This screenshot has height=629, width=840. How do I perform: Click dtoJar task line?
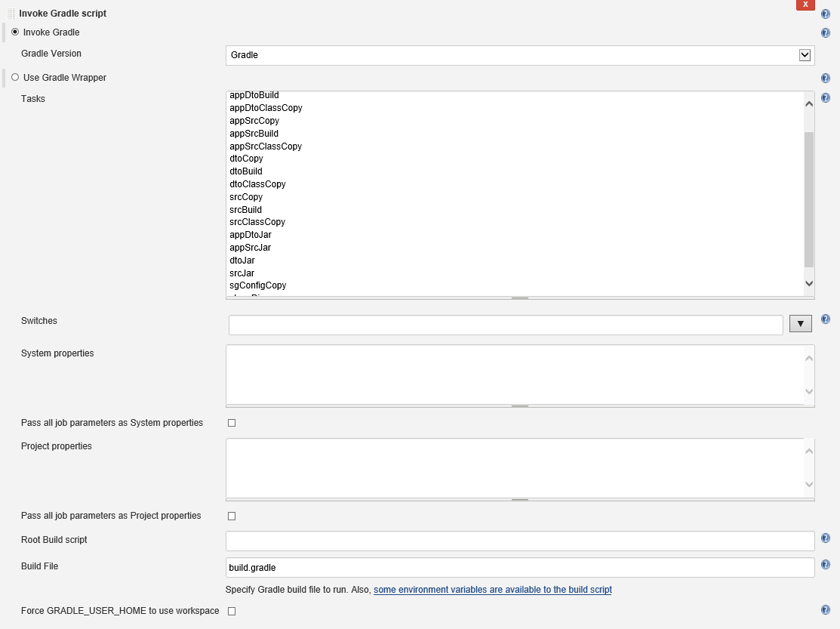pyautogui.click(x=242, y=261)
